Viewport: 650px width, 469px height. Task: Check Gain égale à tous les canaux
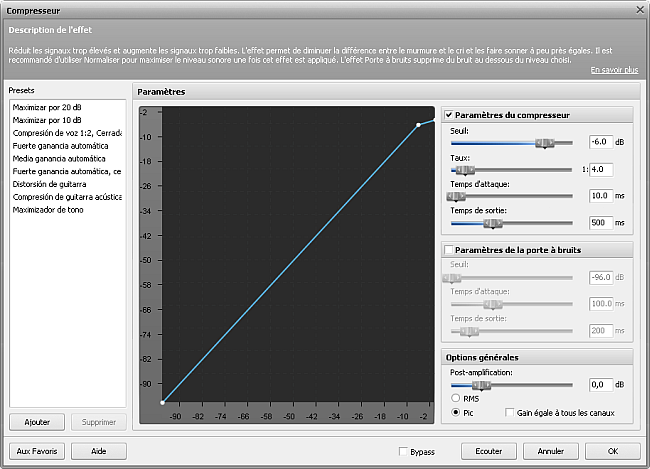point(511,412)
